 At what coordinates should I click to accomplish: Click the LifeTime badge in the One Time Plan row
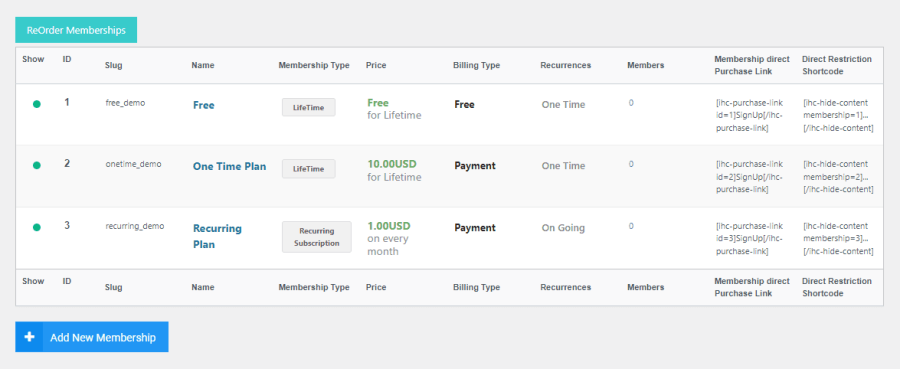(x=309, y=169)
